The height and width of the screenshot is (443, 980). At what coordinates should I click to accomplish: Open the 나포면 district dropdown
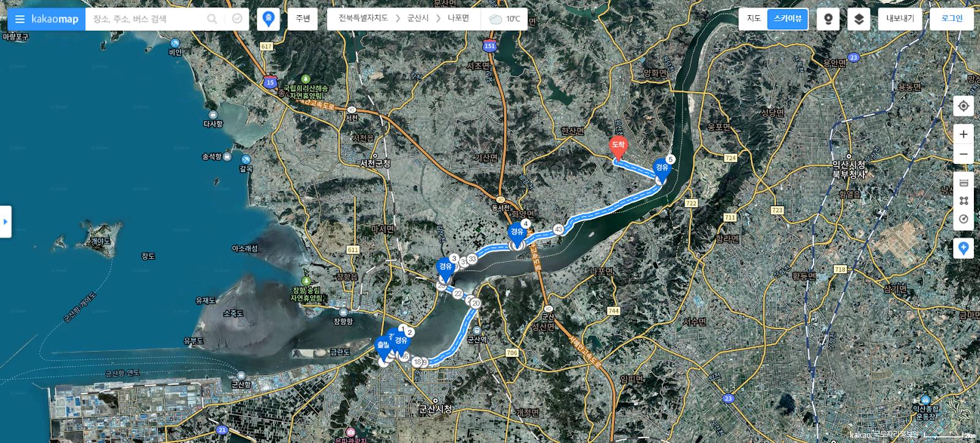[x=458, y=19]
